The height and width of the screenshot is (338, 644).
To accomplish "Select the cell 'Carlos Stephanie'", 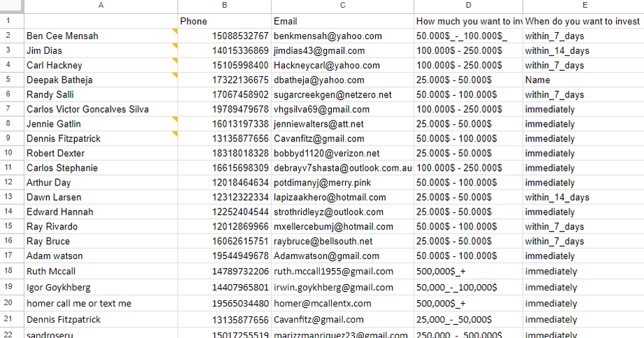I will click(x=101, y=167).
